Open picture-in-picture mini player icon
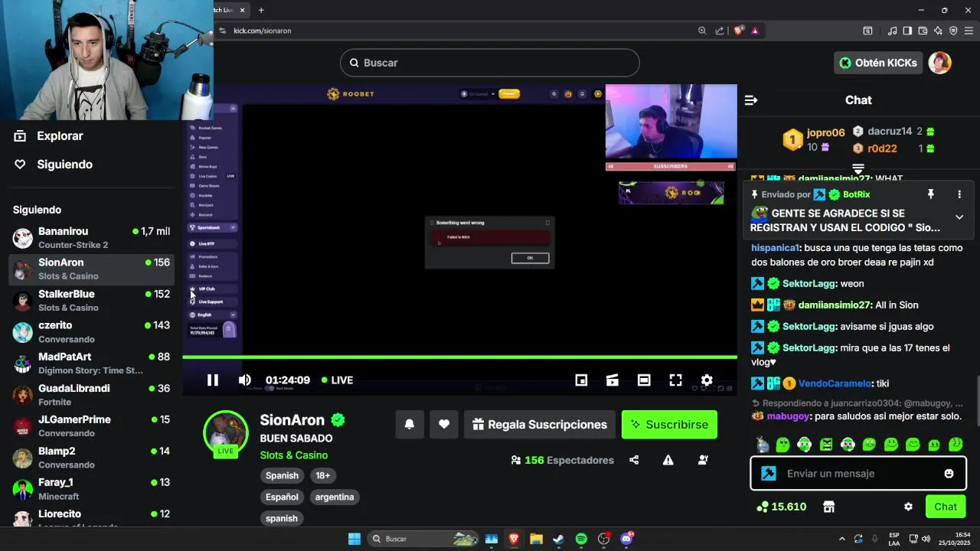 click(581, 380)
